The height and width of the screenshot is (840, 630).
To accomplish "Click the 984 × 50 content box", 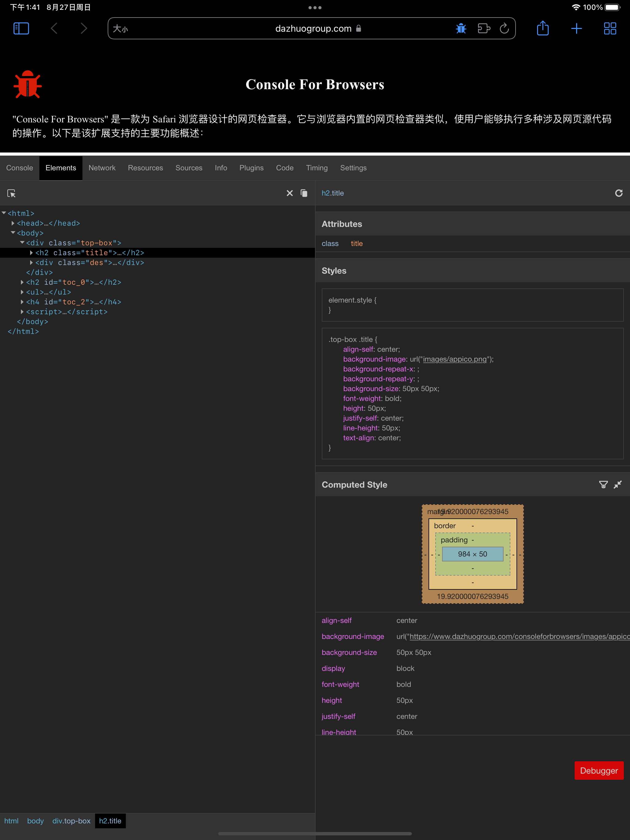I will coord(472,554).
